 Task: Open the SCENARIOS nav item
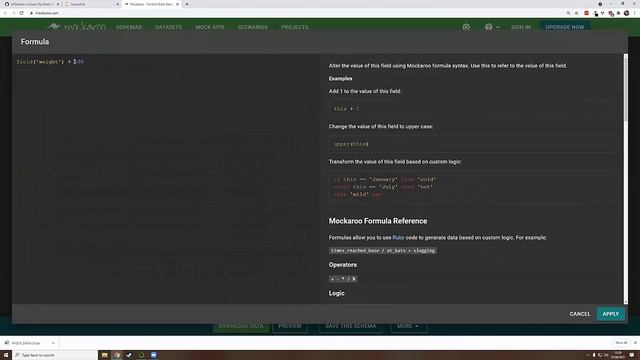(x=253, y=27)
